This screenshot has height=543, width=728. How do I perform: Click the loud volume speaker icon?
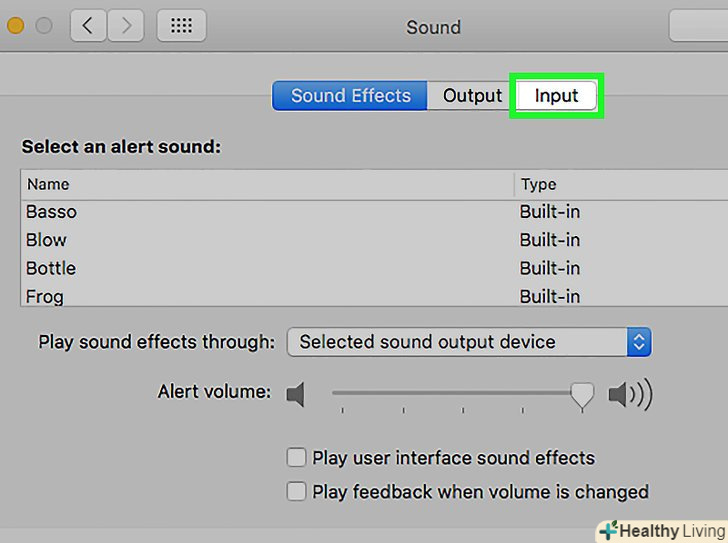(x=629, y=395)
